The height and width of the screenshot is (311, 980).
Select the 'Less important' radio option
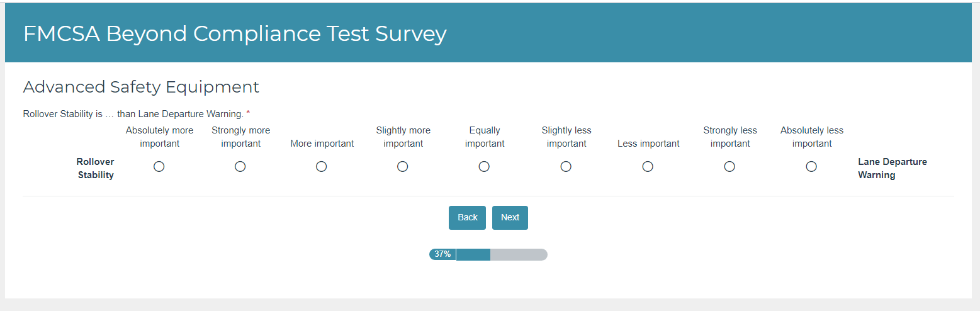pyautogui.click(x=648, y=167)
